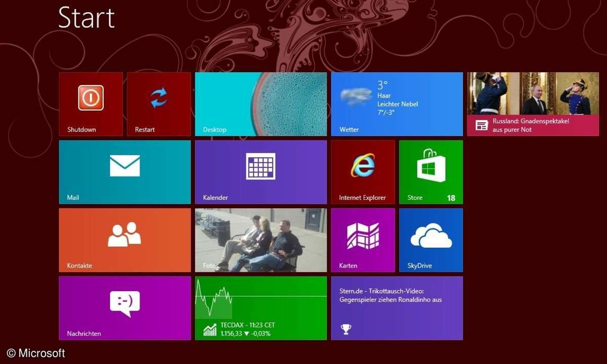This screenshot has width=607, height=364.
Task: Click the Desktop label
Action: (x=214, y=129)
